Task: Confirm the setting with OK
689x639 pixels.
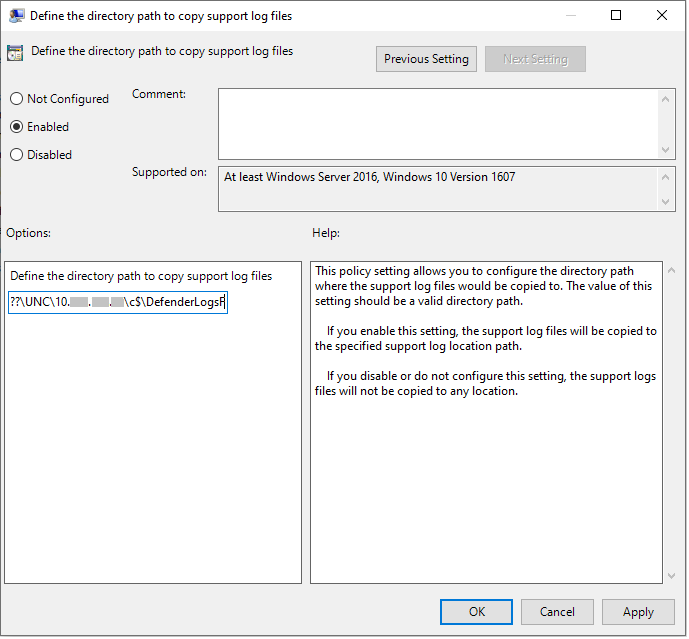Action: tap(477, 612)
